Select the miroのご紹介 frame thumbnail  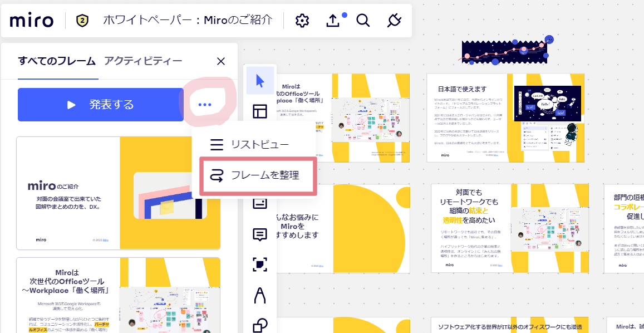point(119,193)
